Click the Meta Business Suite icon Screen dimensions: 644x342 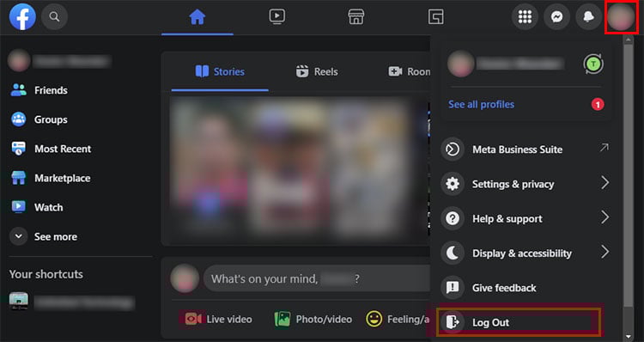453,150
